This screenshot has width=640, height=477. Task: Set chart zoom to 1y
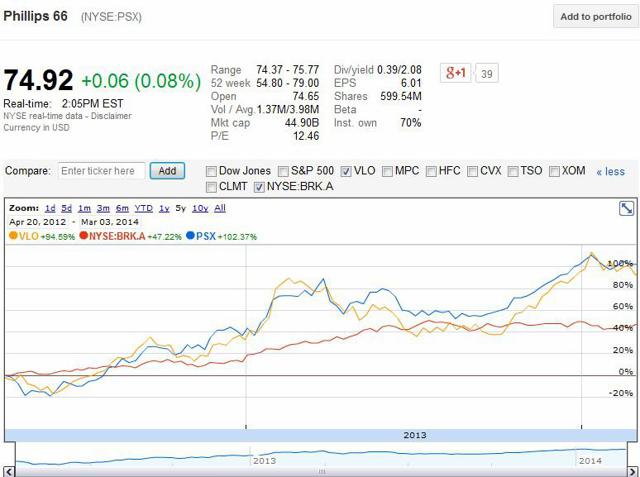point(164,208)
